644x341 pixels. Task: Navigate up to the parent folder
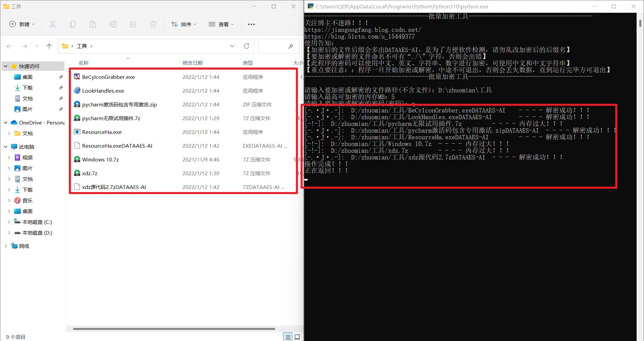[x=49, y=46]
